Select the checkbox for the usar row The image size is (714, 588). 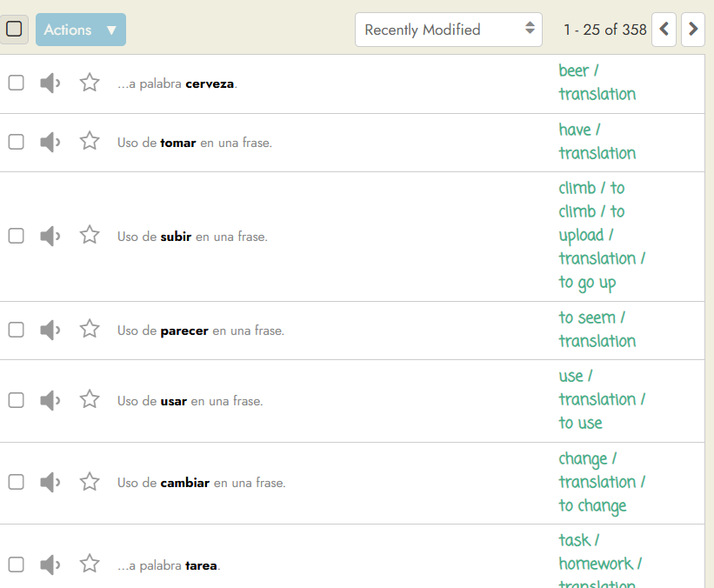pyautogui.click(x=16, y=400)
